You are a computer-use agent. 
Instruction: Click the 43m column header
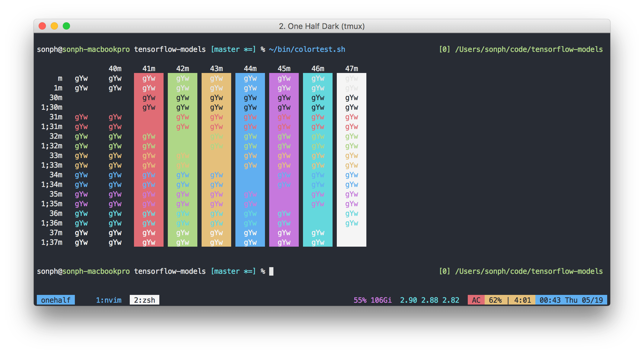tap(216, 69)
